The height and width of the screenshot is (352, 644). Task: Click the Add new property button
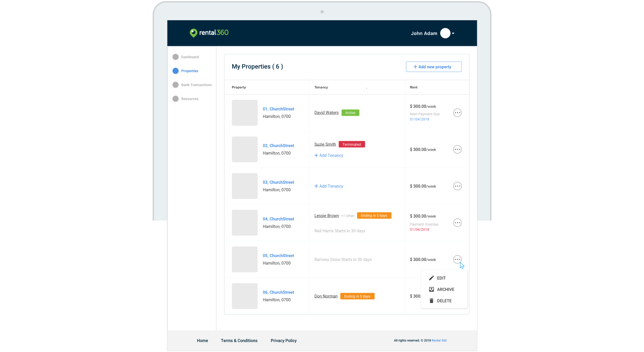tap(433, 67)
